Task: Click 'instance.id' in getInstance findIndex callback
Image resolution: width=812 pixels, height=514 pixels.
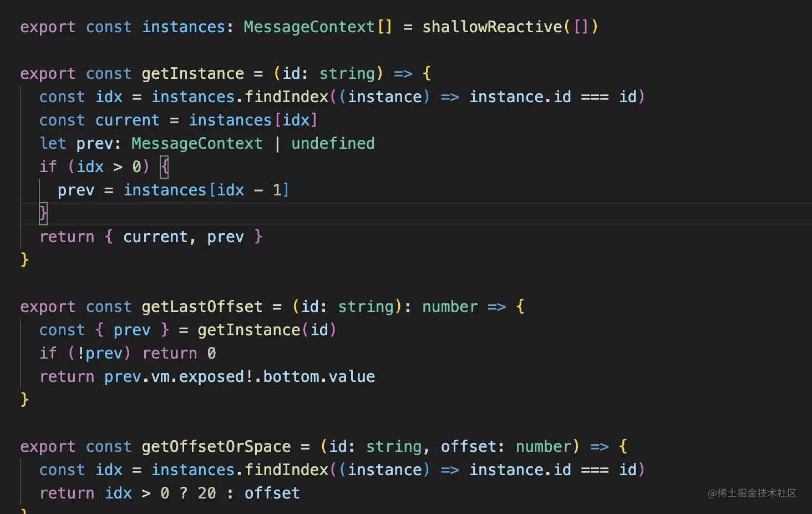Action: tap(520, 97)
